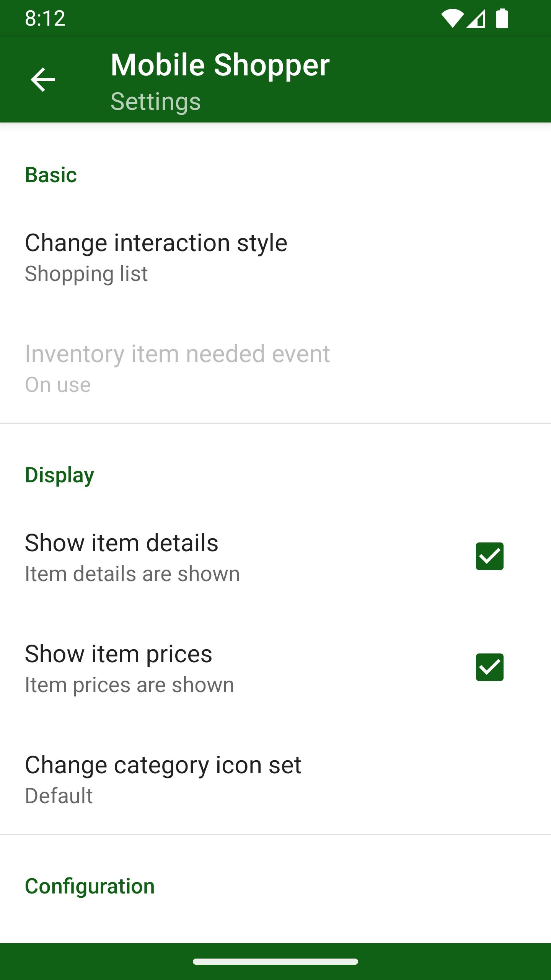Uncheck the Show item prices checkbox
The height and width of the screenshot is (980, 551).
[x=489, y=667]
